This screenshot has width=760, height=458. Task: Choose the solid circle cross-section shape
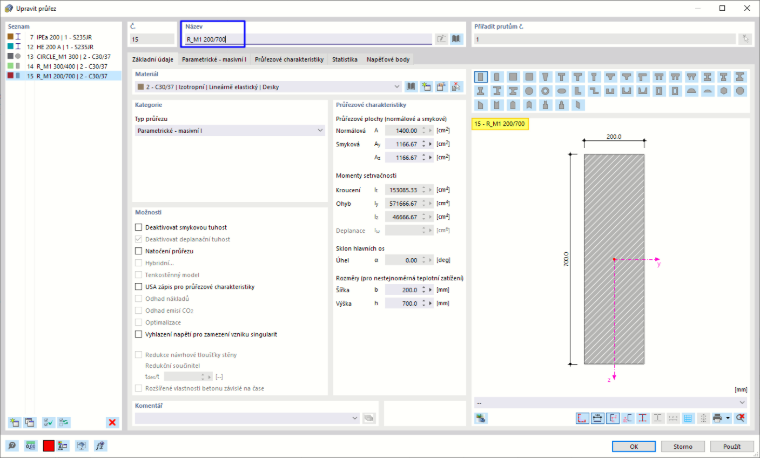529,91
